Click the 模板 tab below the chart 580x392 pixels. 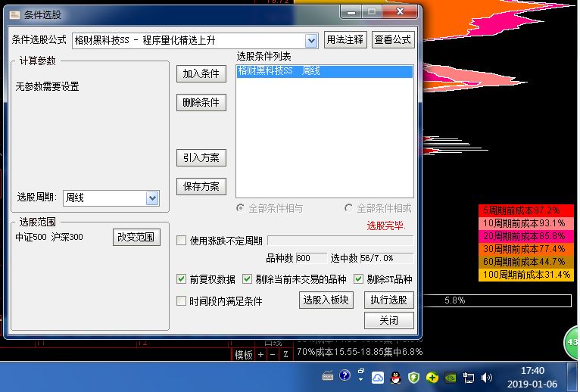pos(243,355)
